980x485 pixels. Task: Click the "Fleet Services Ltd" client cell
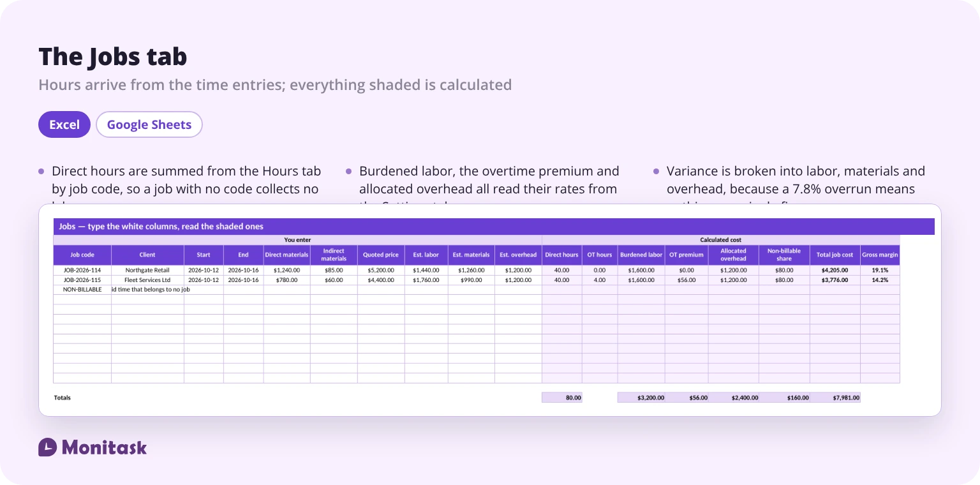click(147, 280)
